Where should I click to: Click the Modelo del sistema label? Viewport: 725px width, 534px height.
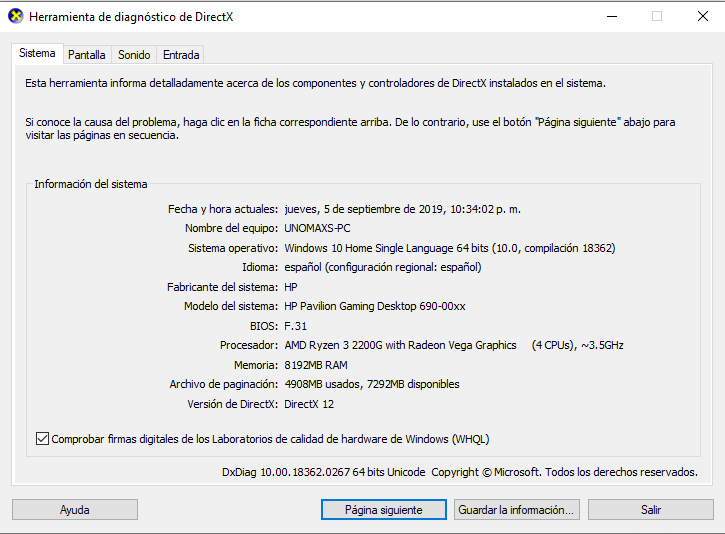[231, 306]
